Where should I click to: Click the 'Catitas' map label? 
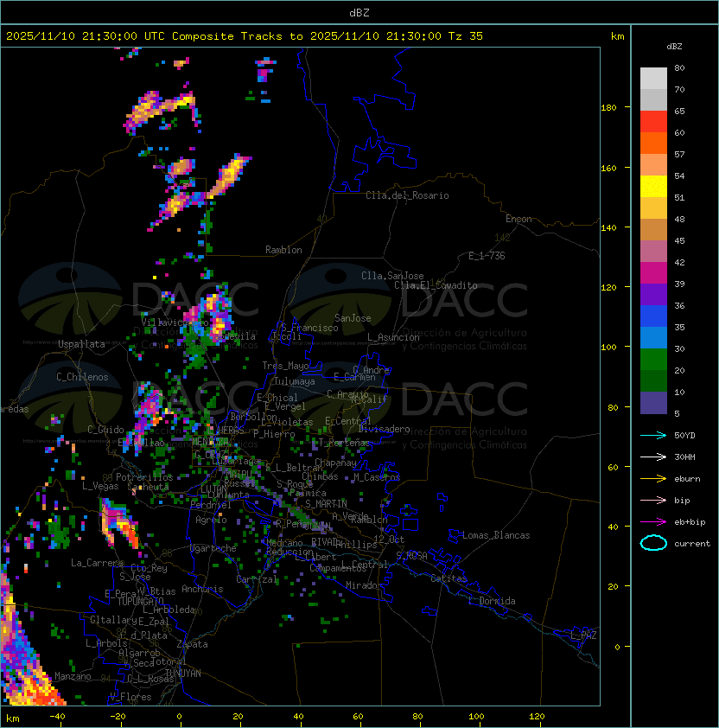[x=449, y=578]
